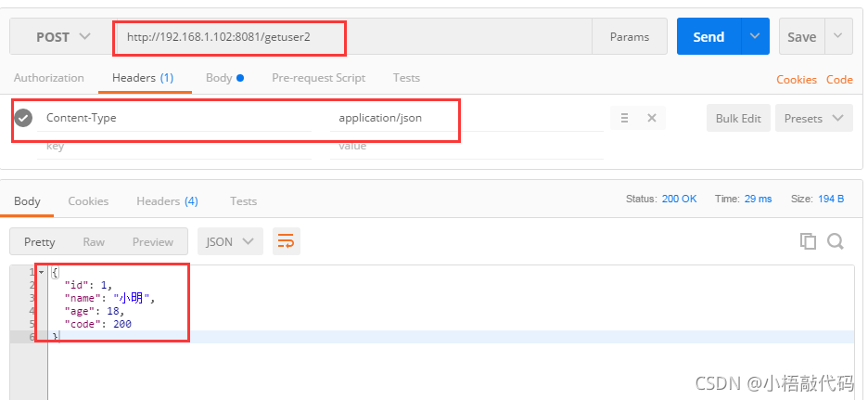Screen dimensions: 868x400
Task: Open search in response with magnifier icon
Action: [x=835, y=241]
